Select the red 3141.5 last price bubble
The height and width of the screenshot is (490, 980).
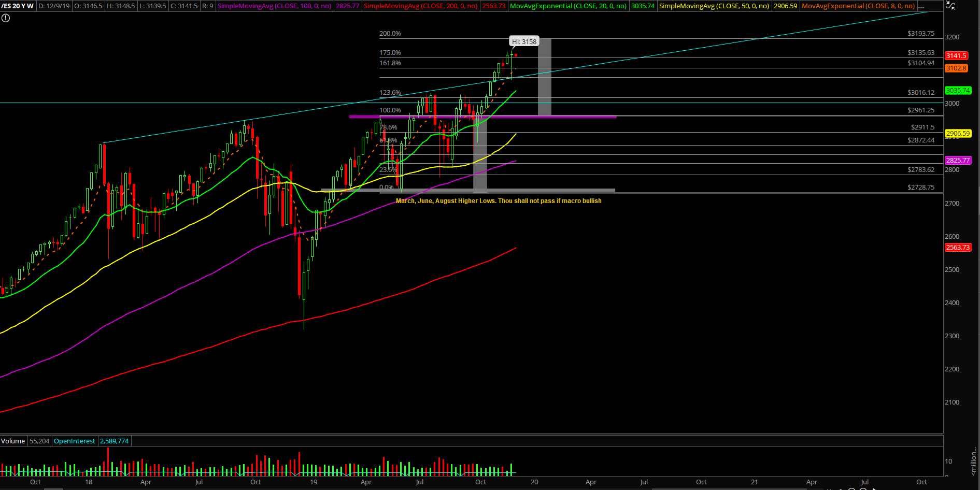point(956,55)
